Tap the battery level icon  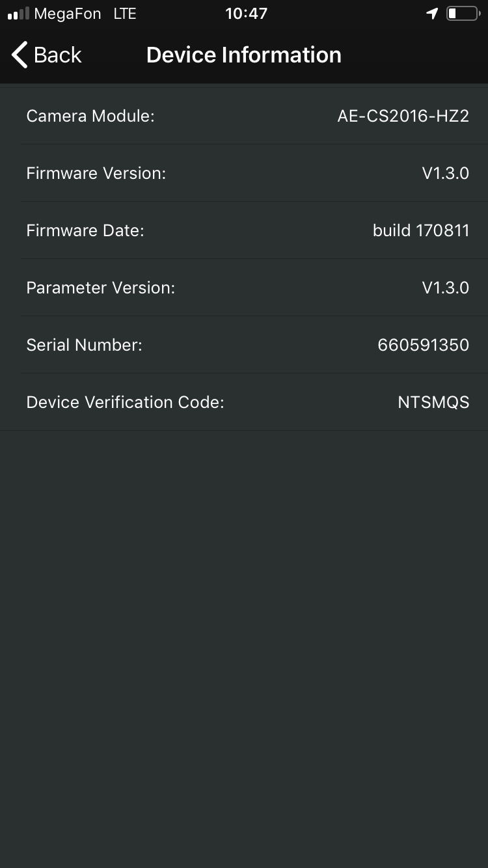coord(462,14)
